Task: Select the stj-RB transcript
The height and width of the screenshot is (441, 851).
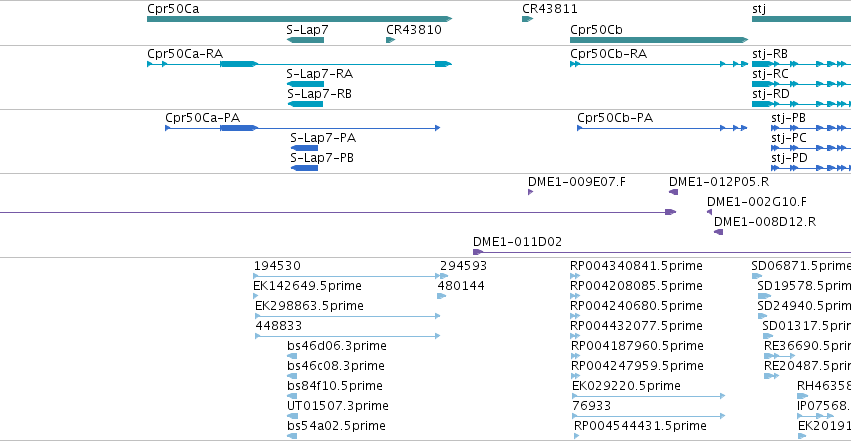Action: click(801, 64)
